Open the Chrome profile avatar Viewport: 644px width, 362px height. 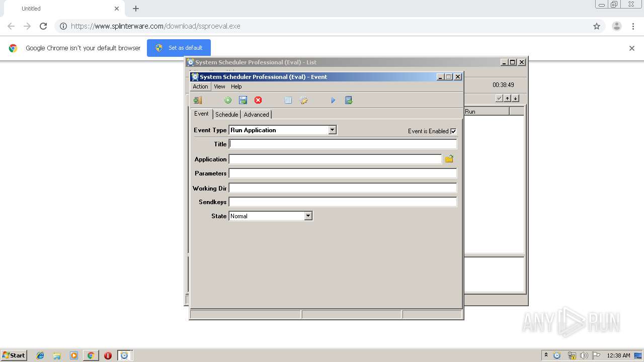tap(617, 26)
